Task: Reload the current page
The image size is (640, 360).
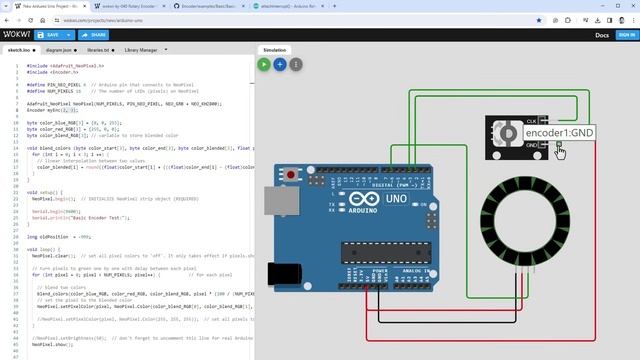Action: point(31,20)
